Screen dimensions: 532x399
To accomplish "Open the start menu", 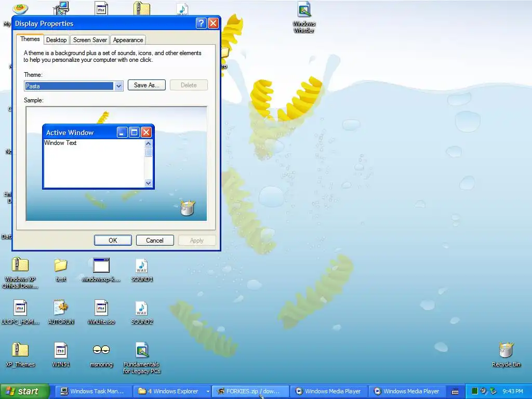I will coord(25,391).
